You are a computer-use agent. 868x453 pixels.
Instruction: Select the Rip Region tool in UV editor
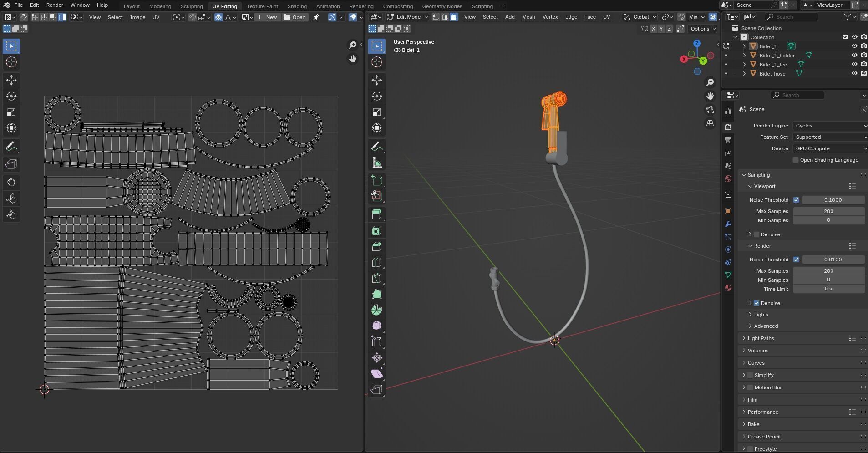(x=11, y=164)
